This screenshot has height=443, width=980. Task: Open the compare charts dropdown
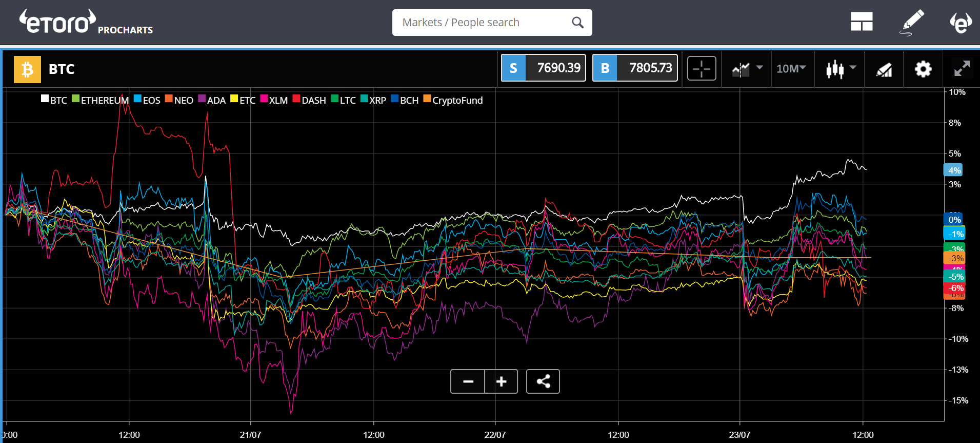click(747, 69)
